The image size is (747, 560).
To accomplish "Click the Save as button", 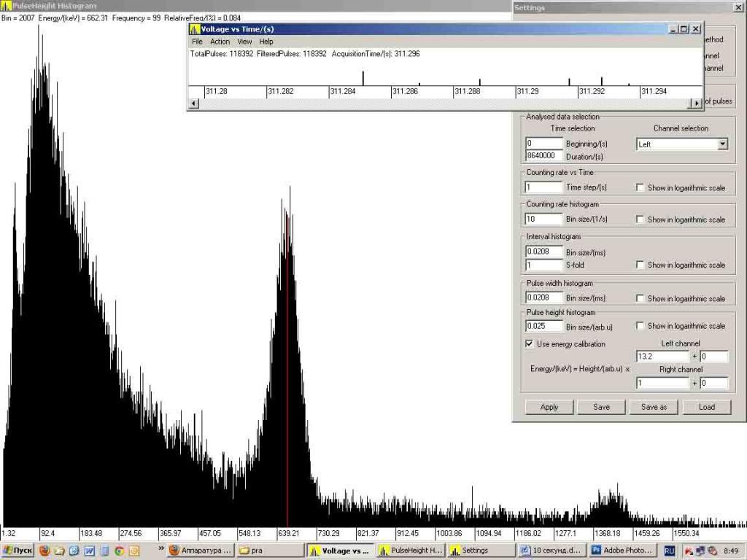I will pyautogui.click(x=654, y=407).
